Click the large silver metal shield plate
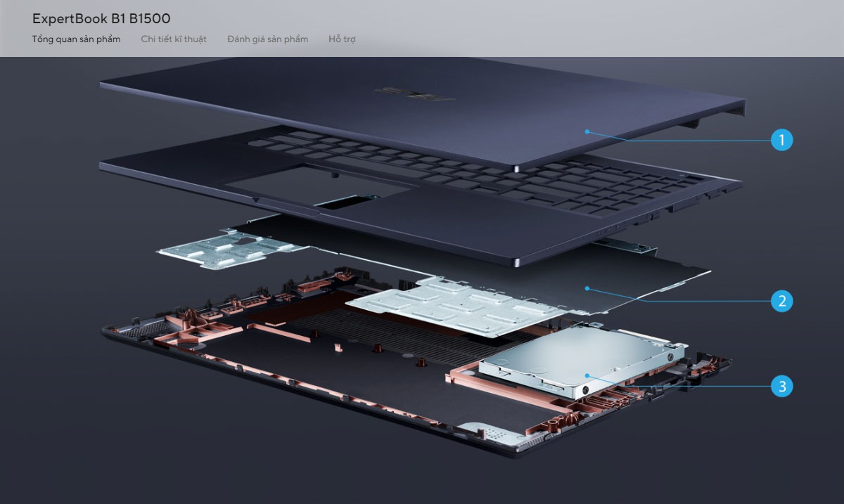The height and width of the screenshot is (504, 844). tap(450, 304)
